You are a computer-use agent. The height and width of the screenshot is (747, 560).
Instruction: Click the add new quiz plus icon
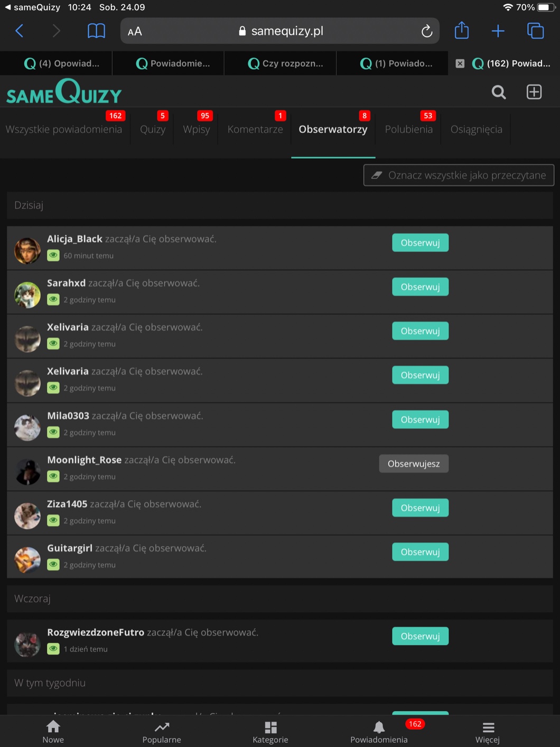tap(534, 91)
